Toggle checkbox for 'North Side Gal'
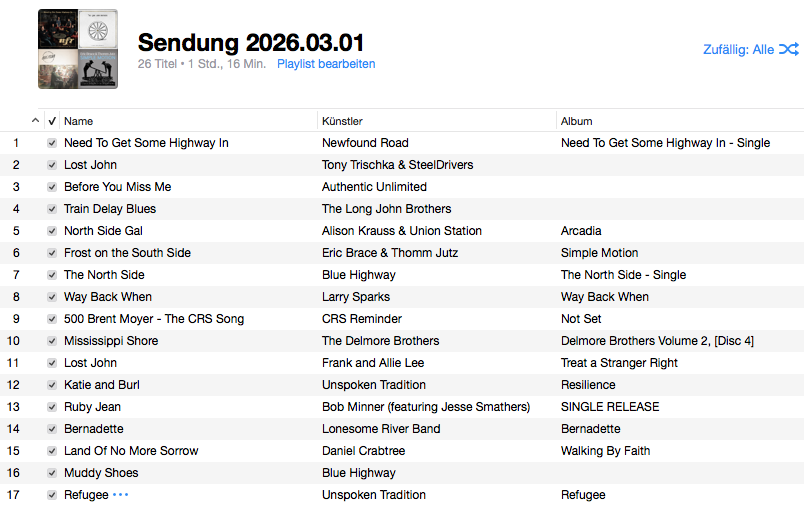This screenshot has width=804, height=506. click(52, 231)
